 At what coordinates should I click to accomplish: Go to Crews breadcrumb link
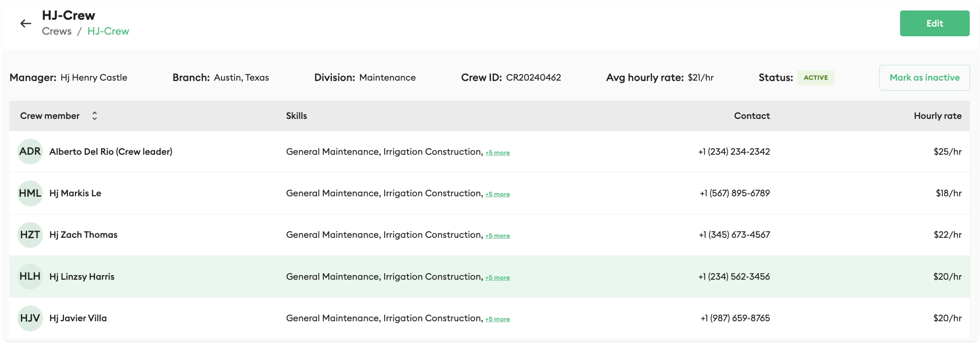[57, 31]
